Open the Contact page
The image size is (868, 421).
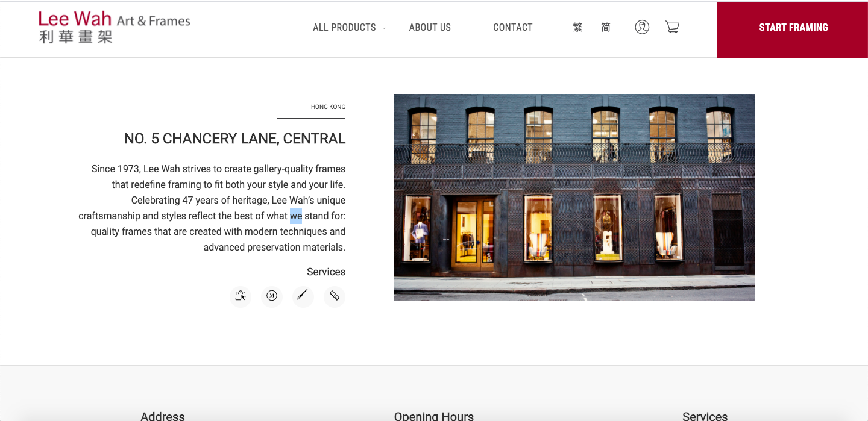pos(512,27)
